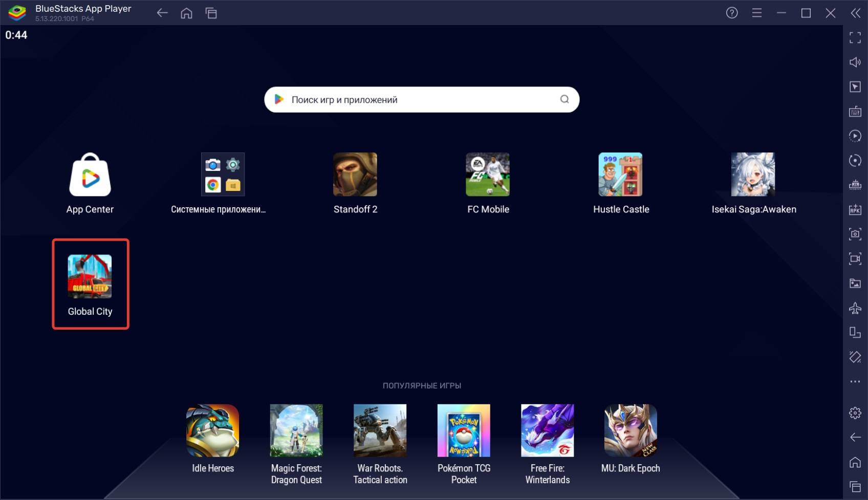868x500 pixels.
Task: Open media folder icon in sidebar
Action: [855, 283]
